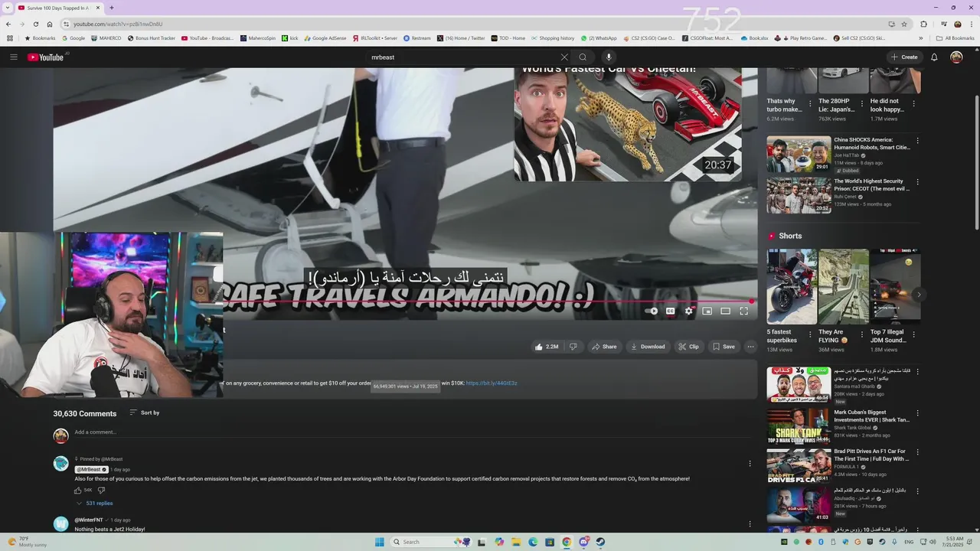Viewport: 980px width, 551px height.
Task: Click the address bar URL
Action: coord(118,24)
